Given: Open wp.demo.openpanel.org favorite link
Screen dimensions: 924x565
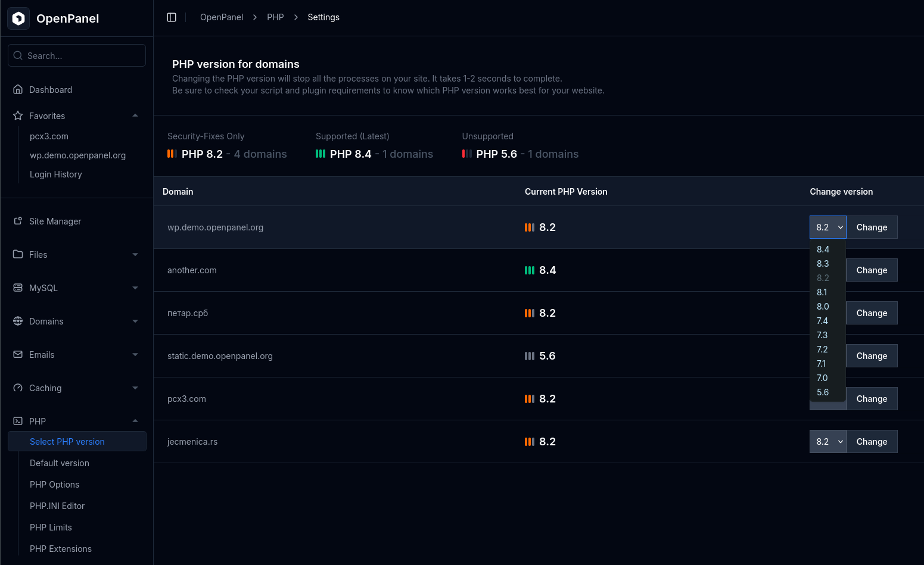Looking at the screenshot, I should click(x=77, y=155).
